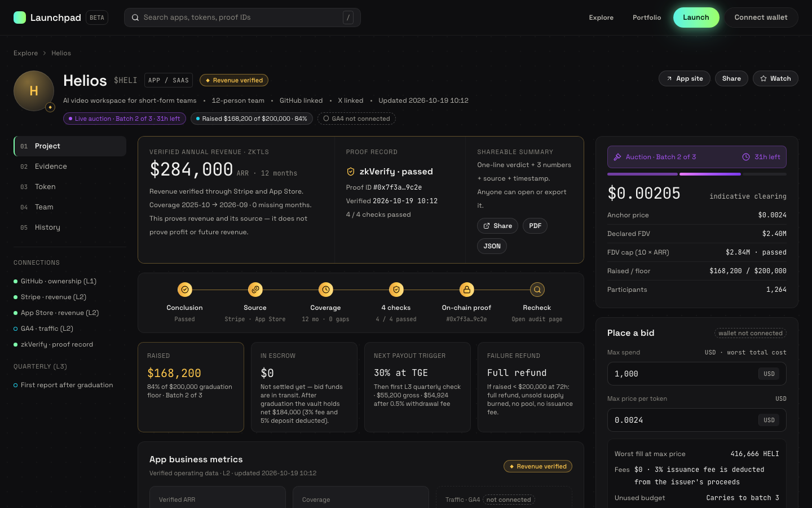Click the Live auction Batch 2 chip

point(125,119)
